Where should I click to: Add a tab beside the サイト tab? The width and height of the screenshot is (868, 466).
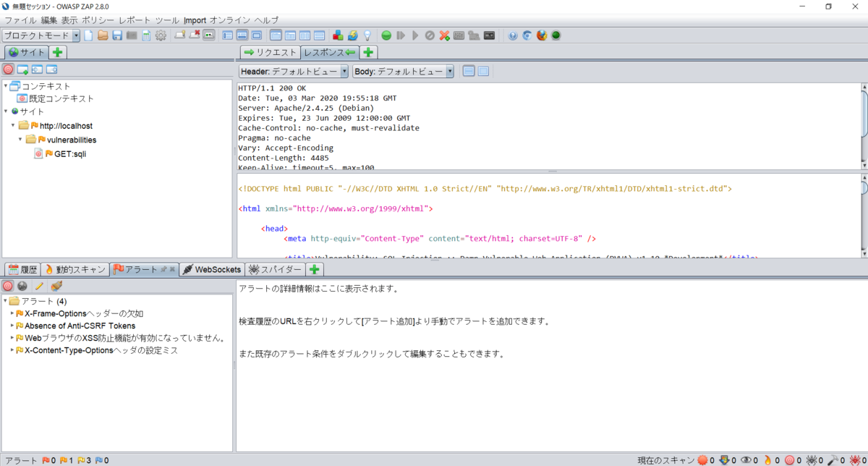[58, 52]
